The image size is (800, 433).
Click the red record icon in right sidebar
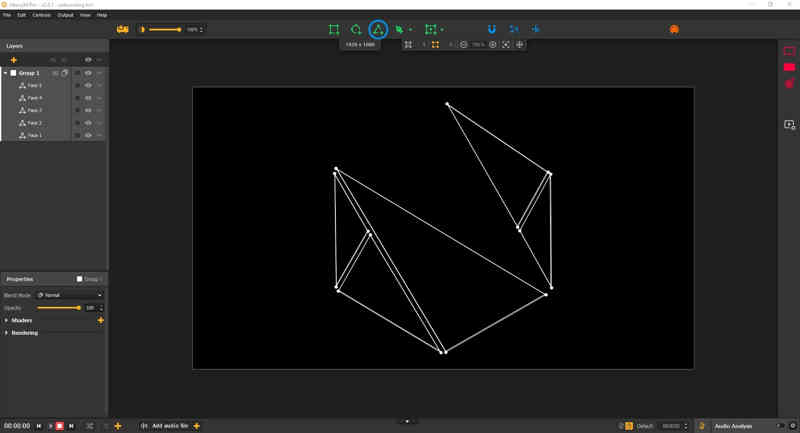click(x=789, y=83)
